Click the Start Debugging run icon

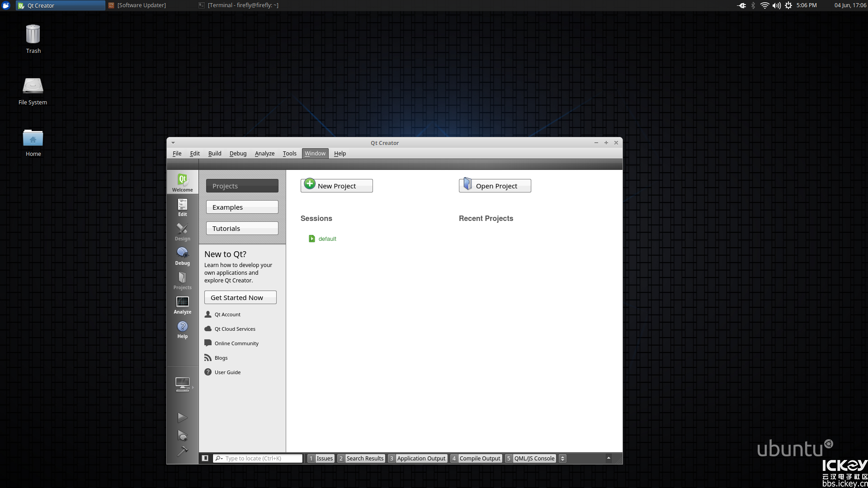[182, 435]
